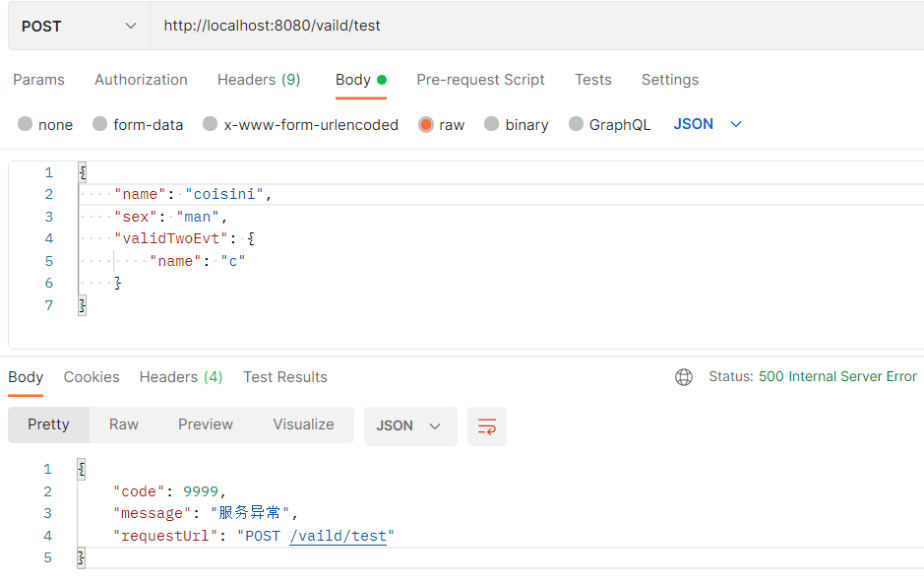Switch to the Params tab
The image size is (924, 584).
[38, 80]
